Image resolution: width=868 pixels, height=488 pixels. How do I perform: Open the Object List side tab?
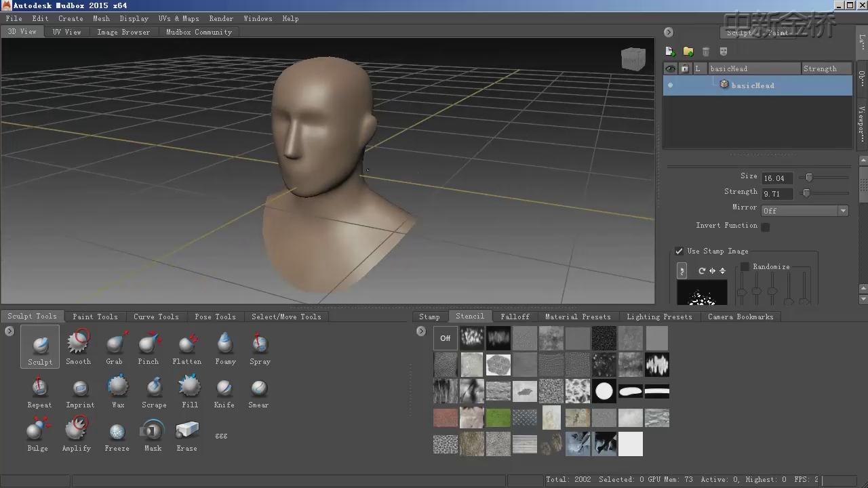click(x=862, y=78)
